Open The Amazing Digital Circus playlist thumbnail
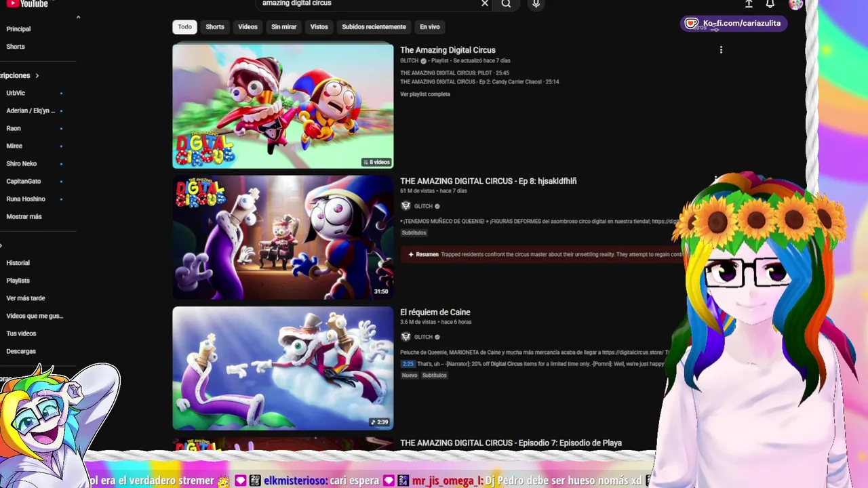The width and height of the screenshot is (868, 488). (x=283, y=106)
